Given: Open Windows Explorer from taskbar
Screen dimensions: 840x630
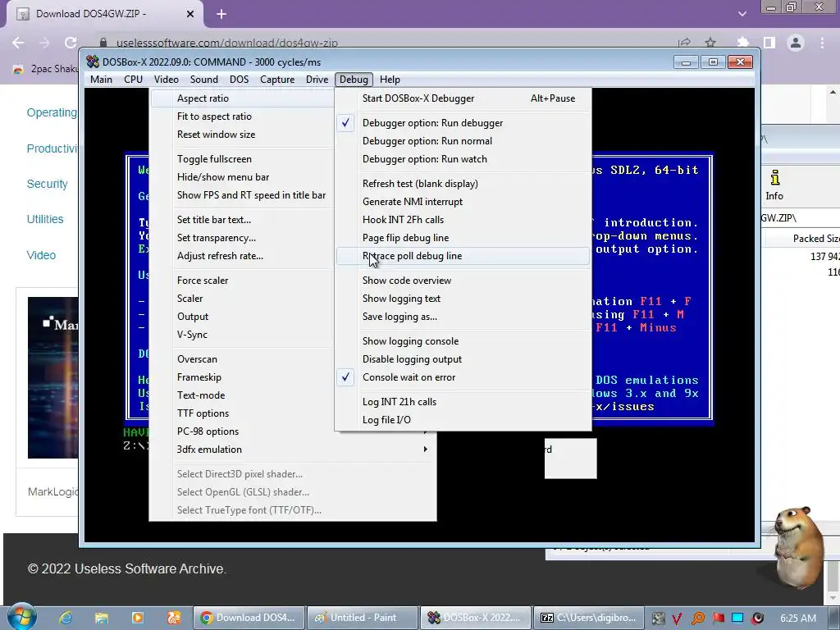Looking at the screenshot, I should 101,618.
